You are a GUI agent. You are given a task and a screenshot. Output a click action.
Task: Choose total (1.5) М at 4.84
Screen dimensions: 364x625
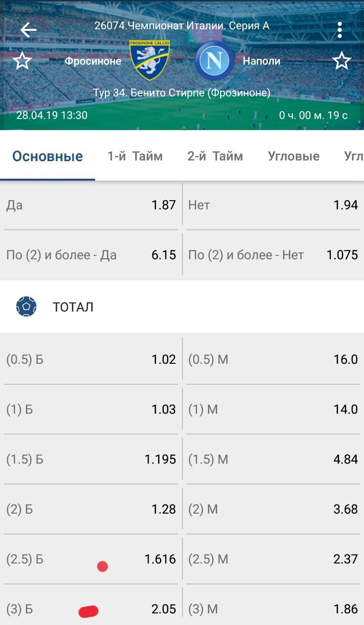tap(273, 459)
